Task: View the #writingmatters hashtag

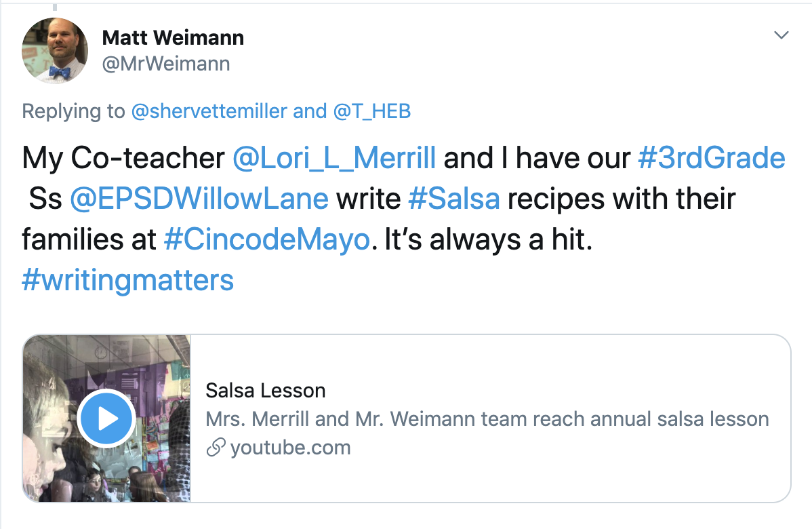Action: coord(128,280)
